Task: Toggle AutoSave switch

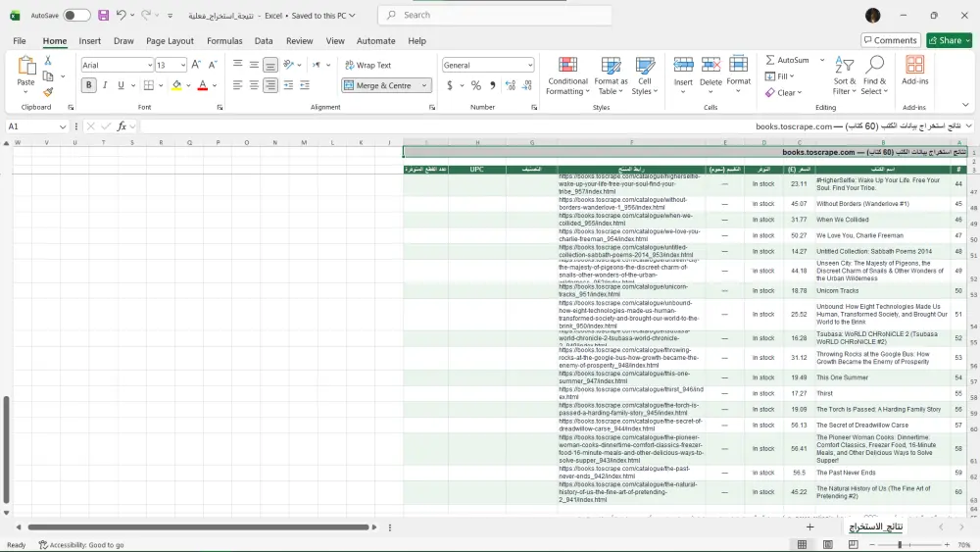Action: (76, 15)
